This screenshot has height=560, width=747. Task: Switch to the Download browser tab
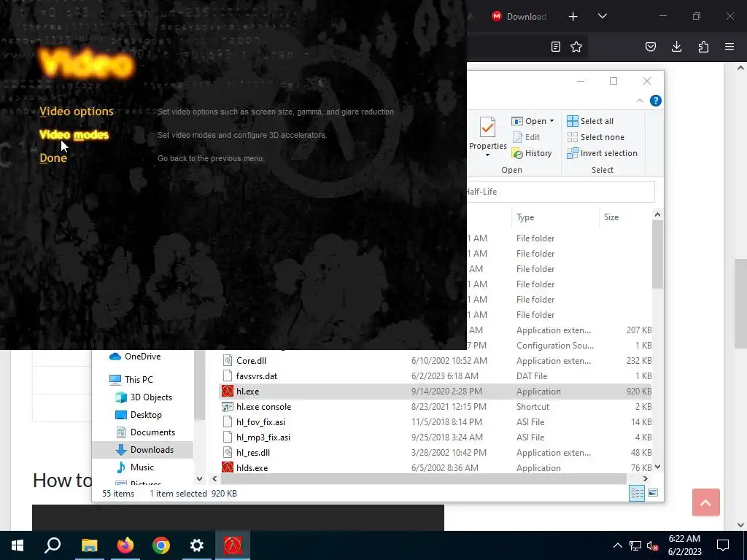coord(519,17)
